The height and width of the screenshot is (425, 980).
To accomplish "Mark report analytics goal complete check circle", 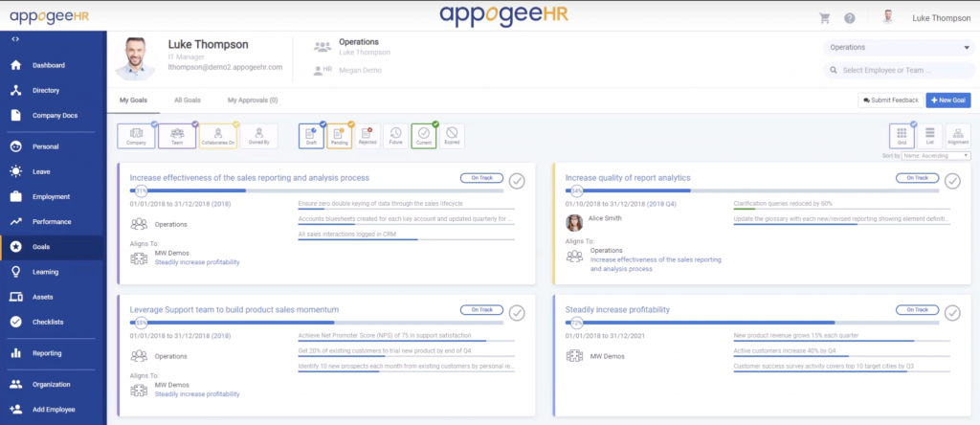I will [x=952, y=181].
